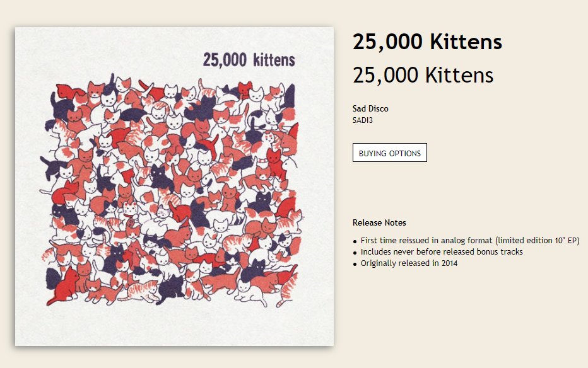588x368 pixels.
Task: Click the lighter 25,000 Kittens subtitle
Action: coord(423,75)
